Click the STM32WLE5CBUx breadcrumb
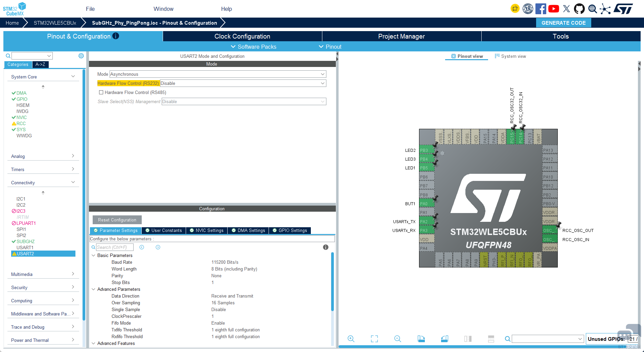Screen dimensions: 644x352 click(55, 23)
